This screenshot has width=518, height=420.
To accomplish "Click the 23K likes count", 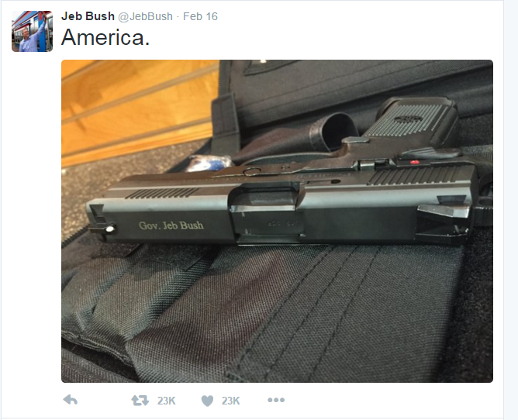I will pyautogui.click(x=230, y=401).
